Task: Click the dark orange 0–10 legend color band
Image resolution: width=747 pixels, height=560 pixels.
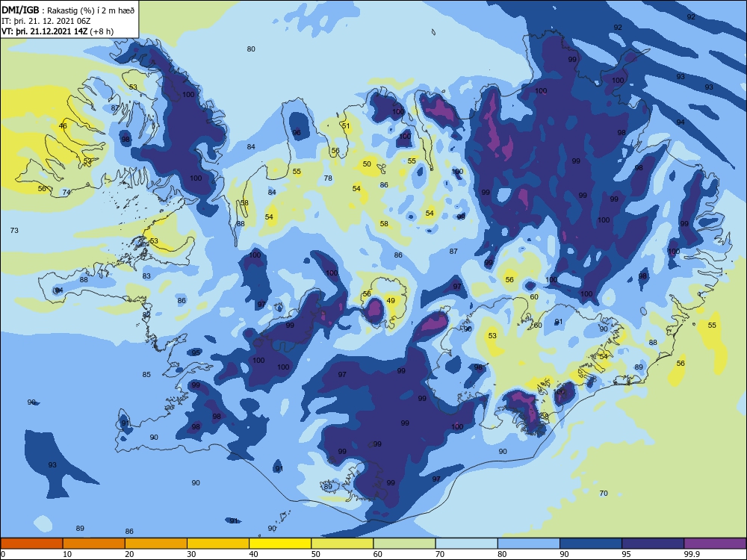Action: tap(32, 544)
